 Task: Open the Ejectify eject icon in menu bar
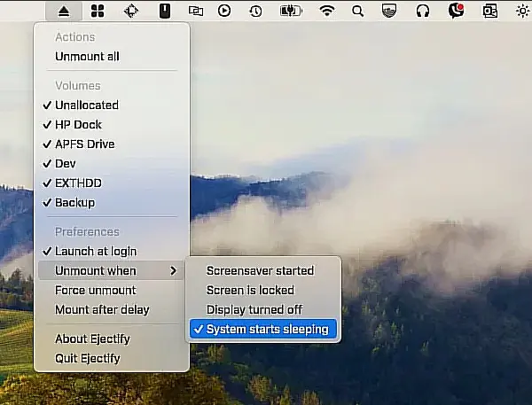point(64,12)
